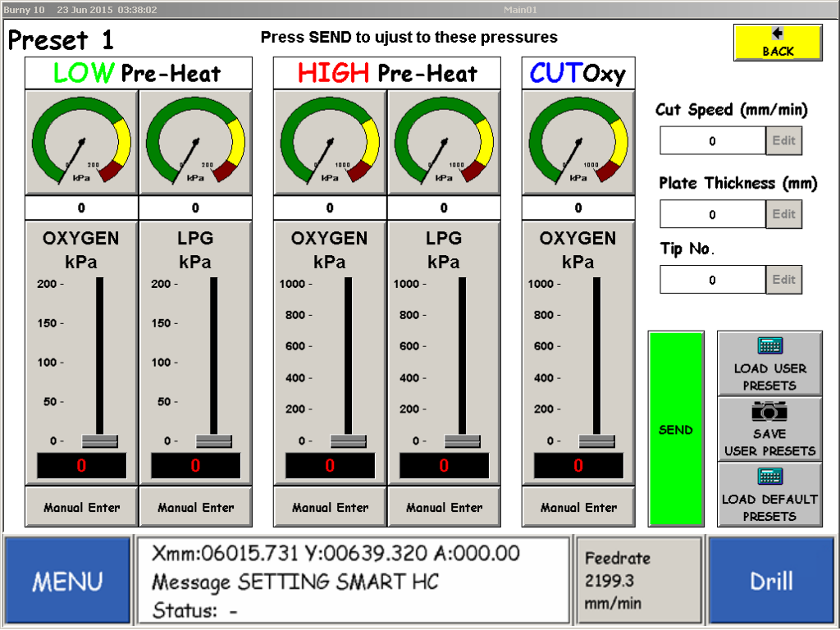Click the HIGH Pre-Heat Oxygen pressure gauge

coord(330,142)
